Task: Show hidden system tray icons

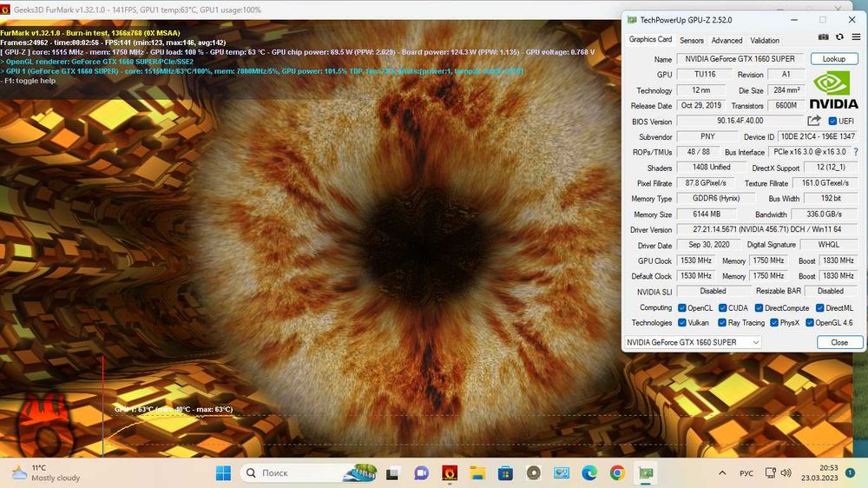Action: click(x=722, y=473)
